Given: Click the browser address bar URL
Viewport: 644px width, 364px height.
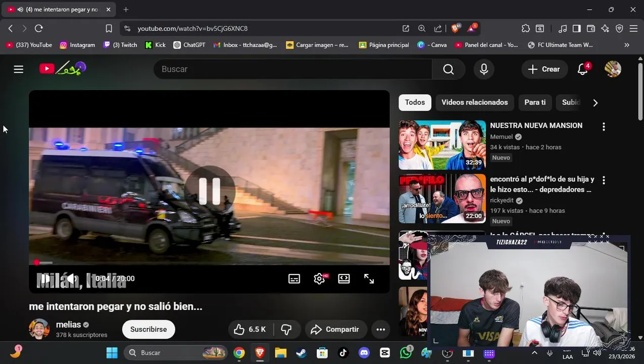Looking at the screenshot, I should pyautogui.click(x=192, y=29).
